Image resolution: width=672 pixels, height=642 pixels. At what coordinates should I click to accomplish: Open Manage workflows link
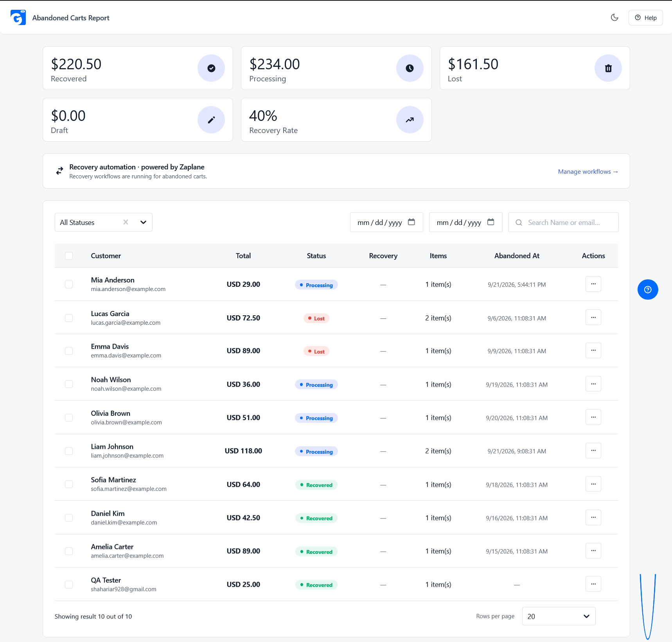pyautogui.click(x=588, y=171)
